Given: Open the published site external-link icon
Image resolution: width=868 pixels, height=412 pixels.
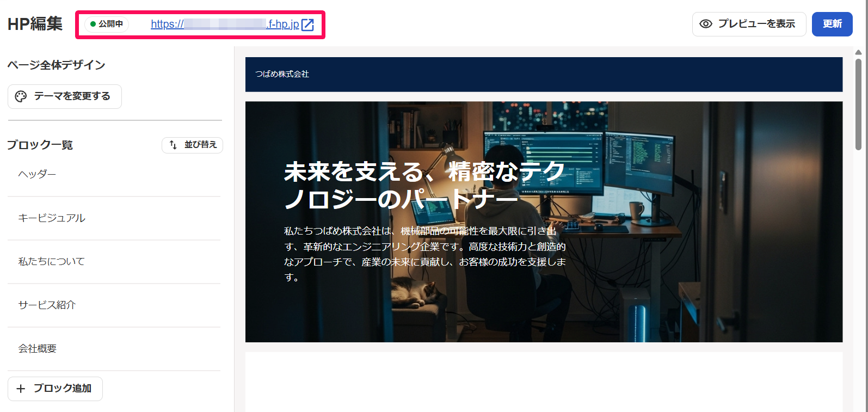Looking at the screenshot, I should coord(307,24).
